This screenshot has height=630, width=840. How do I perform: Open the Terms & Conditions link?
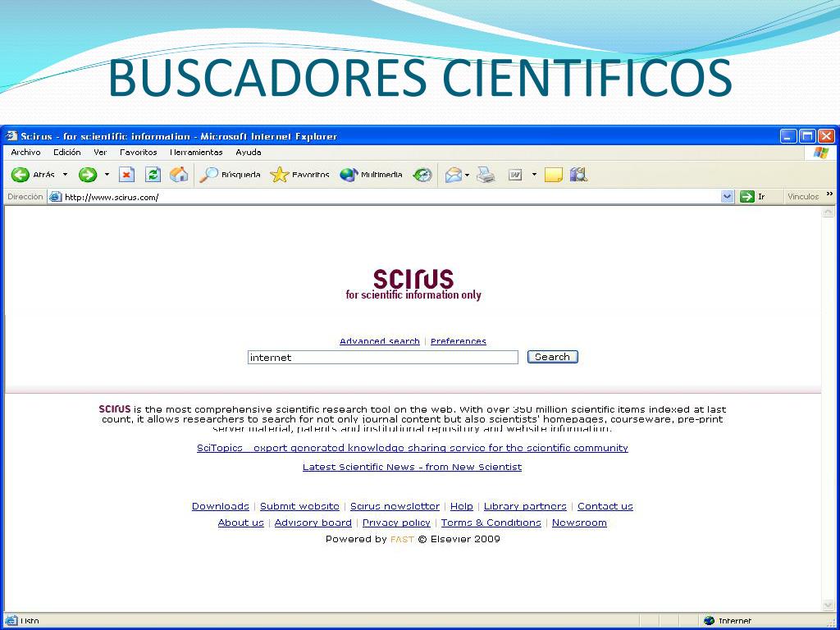pos(491,523)
